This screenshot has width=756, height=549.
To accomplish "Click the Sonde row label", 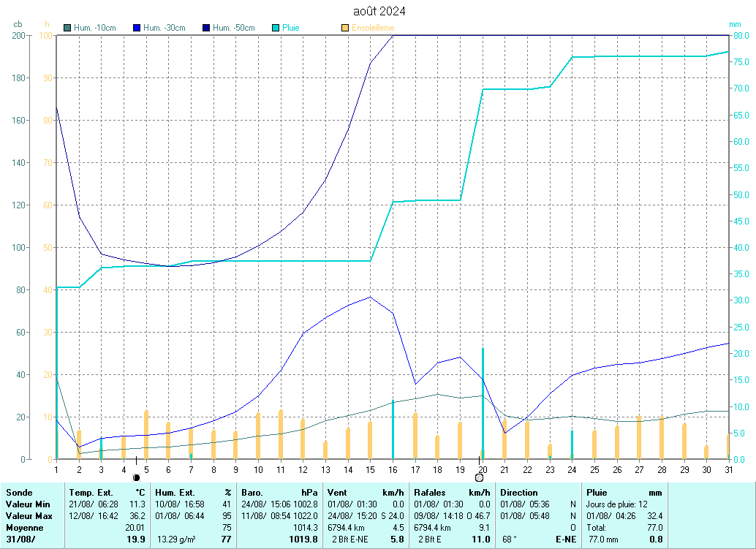I will [19, 493].
